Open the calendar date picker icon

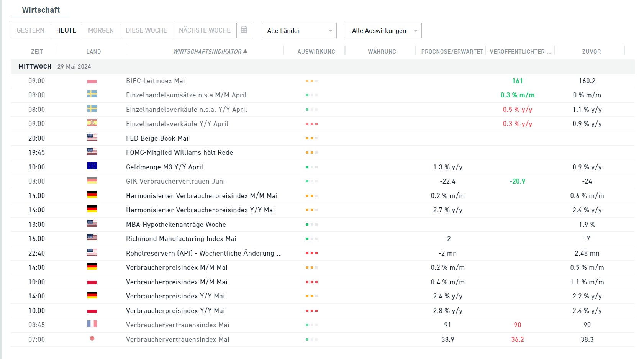(x=244, y=30)
